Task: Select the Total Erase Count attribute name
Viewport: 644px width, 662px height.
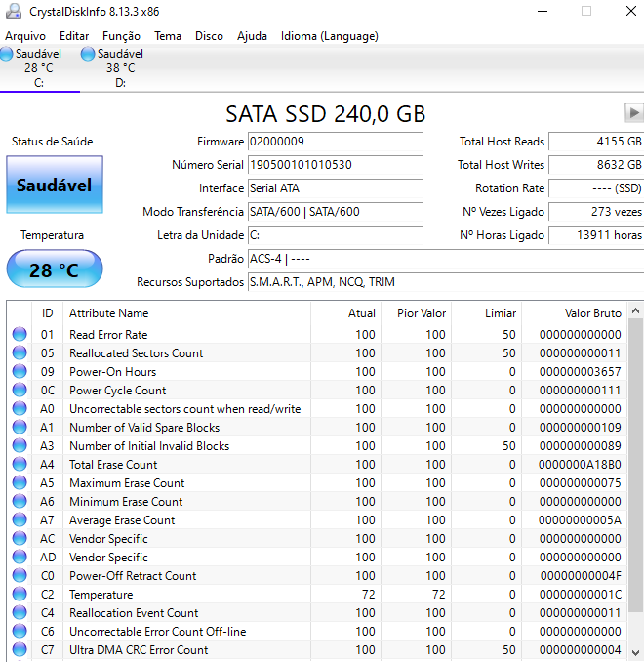Action: [113, 465]
